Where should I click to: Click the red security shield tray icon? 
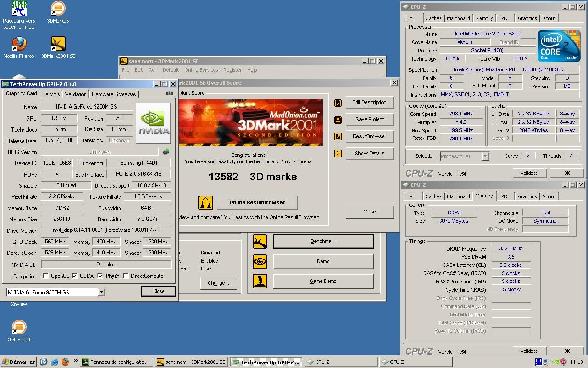pos(563,362)
